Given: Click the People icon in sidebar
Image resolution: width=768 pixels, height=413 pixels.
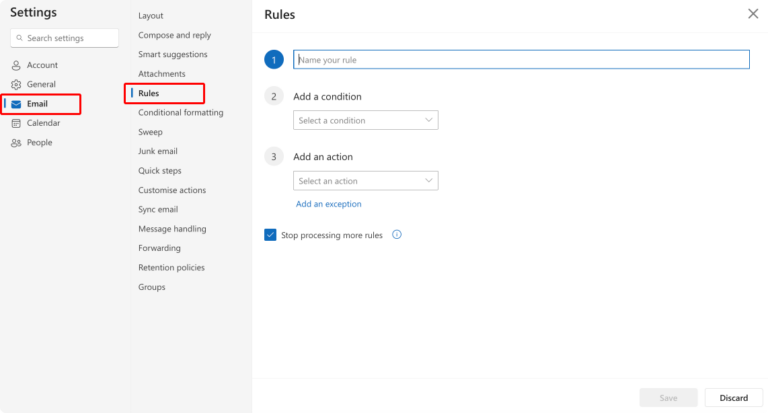Looking at the screenshot, I should (16, 143).
